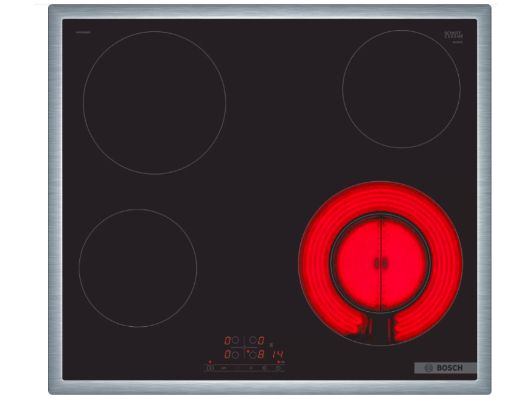The image size is (532, 399).
Task: Click the front-left cooking zone circle
Action: pos(138,268)
